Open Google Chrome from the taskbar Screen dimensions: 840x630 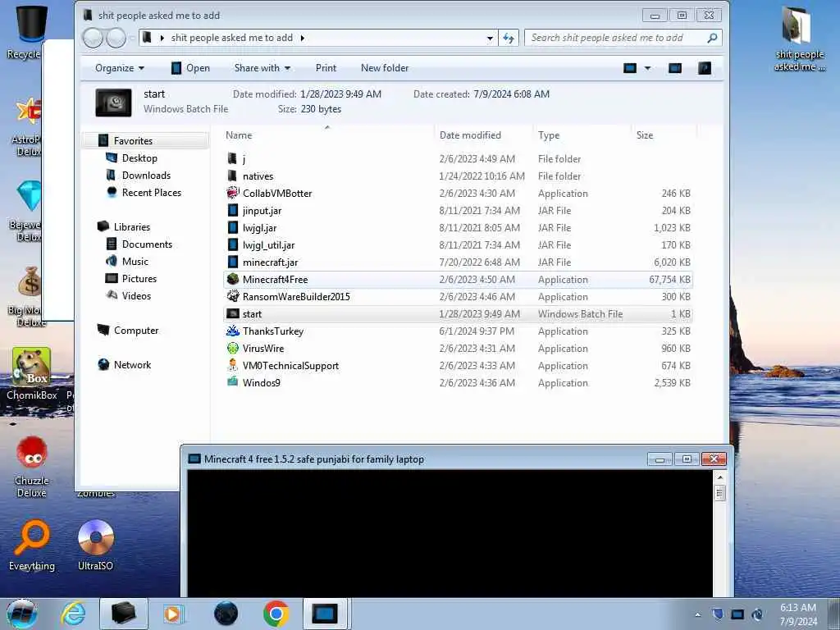(276, 614)
